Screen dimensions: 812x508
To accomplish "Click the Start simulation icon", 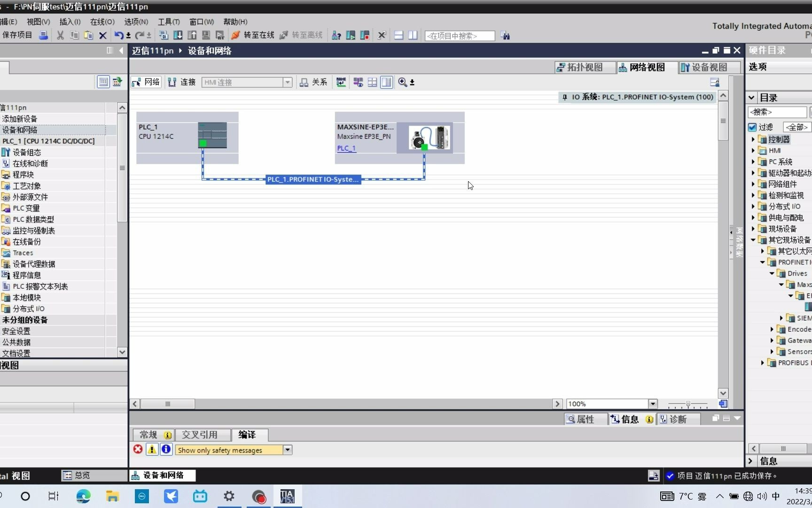I will [x=206, y=35].
